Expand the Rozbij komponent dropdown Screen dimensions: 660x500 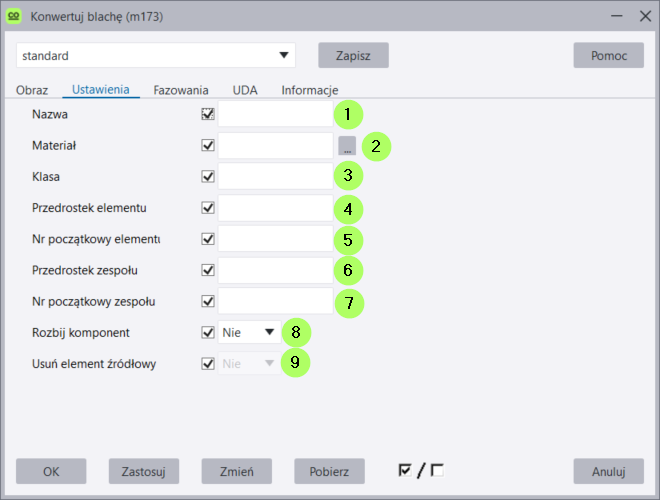coord(249,332)
